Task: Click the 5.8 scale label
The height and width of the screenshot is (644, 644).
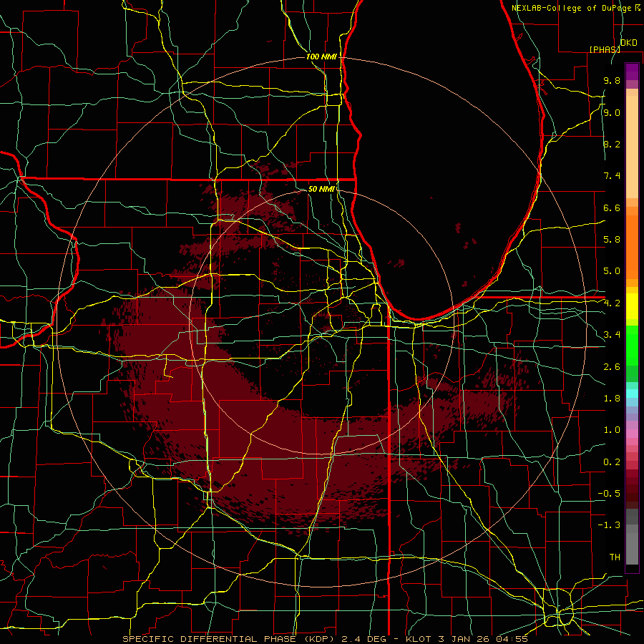Action: [x=612, y=240]
